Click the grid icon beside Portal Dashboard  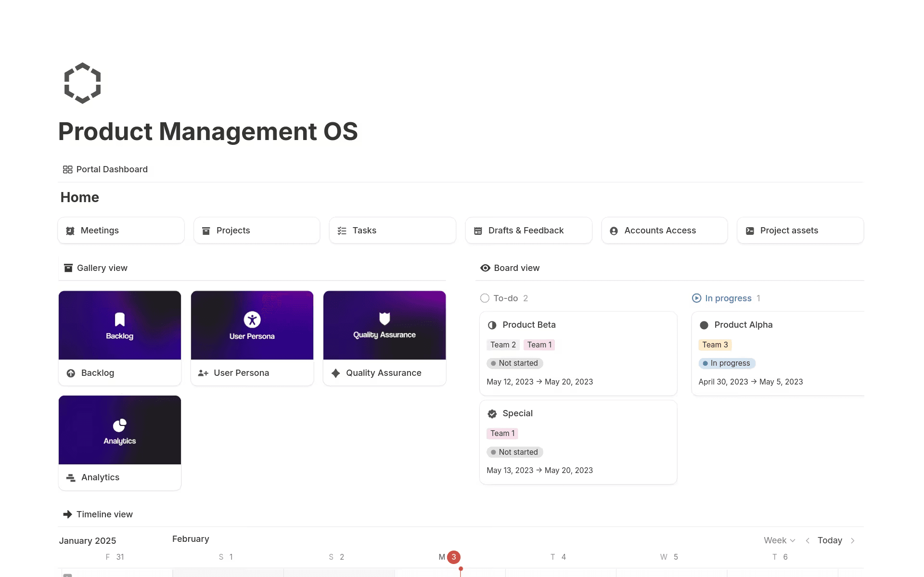(68, 169)
